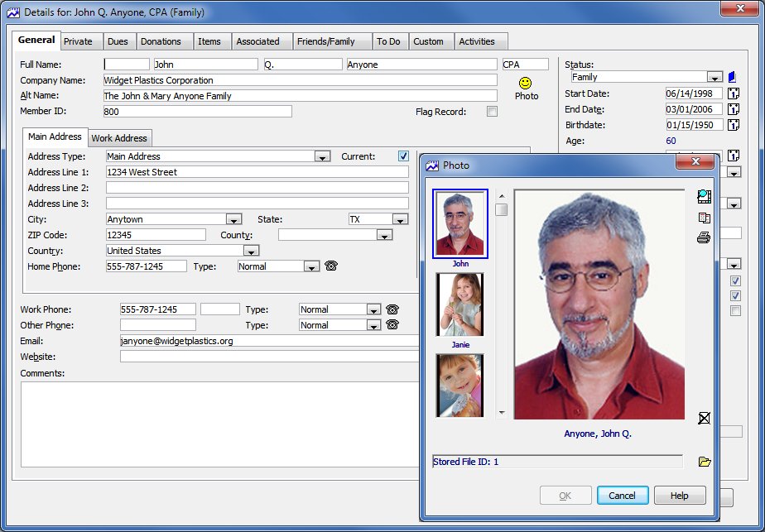Click thumbnail scrollbar up arrow
Image resolution: width=765 pixels, height=532 pixels.
point(502,195)
